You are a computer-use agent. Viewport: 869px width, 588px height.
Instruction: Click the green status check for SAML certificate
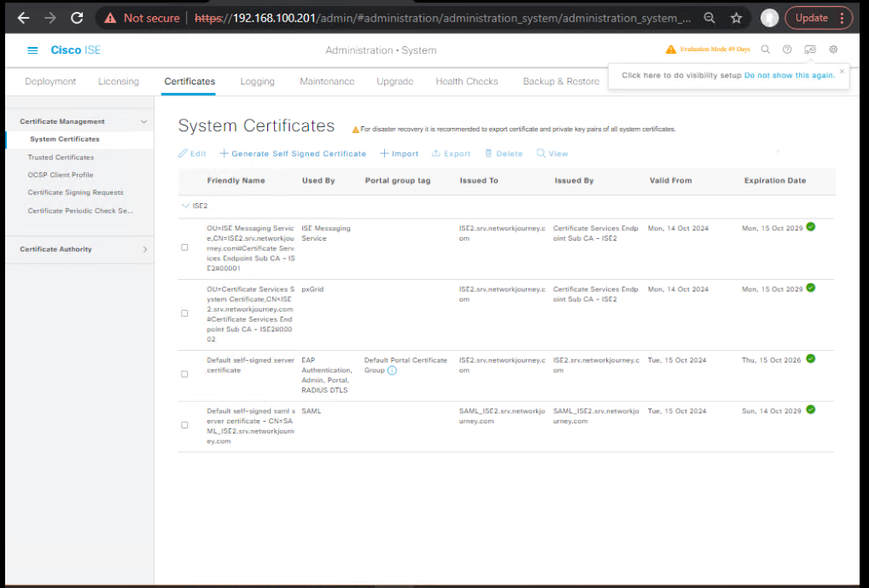tap(811, 410)
